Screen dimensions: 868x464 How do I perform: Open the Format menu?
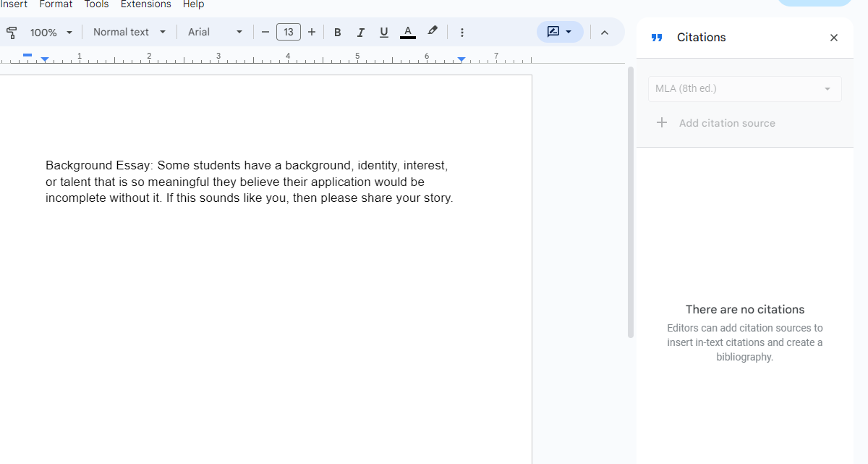(56, 5)
